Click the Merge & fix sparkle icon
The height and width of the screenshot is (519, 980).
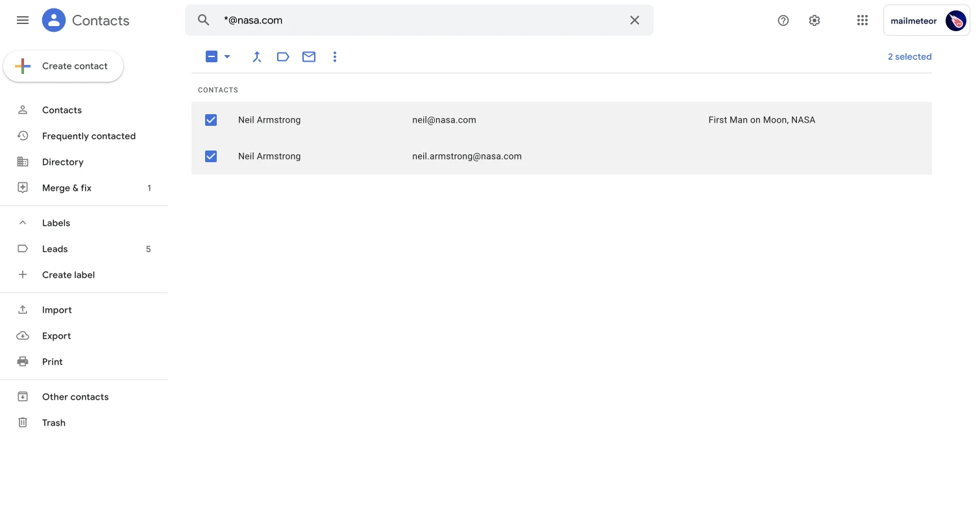[23, 187]
